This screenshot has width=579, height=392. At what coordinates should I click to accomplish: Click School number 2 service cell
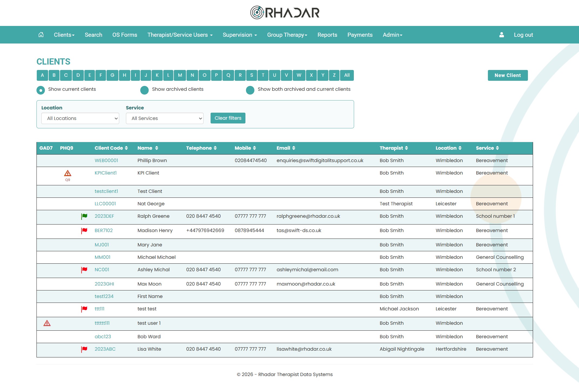[496, 270]
